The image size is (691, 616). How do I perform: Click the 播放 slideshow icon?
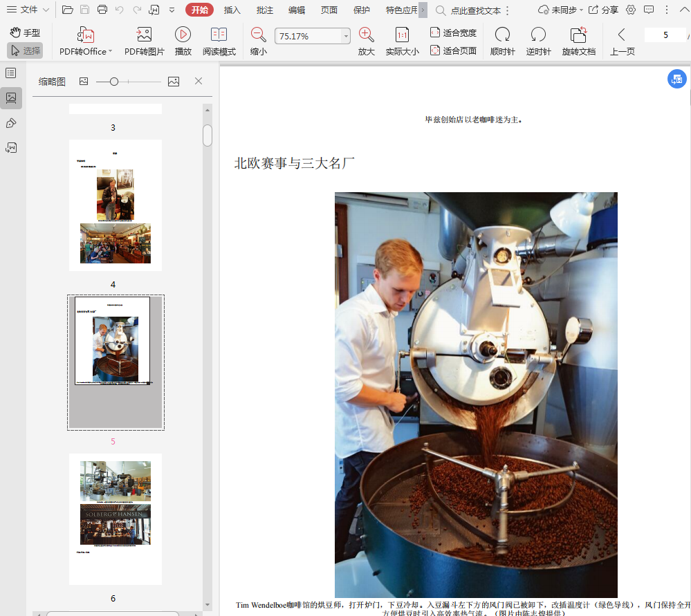[183, 35]
